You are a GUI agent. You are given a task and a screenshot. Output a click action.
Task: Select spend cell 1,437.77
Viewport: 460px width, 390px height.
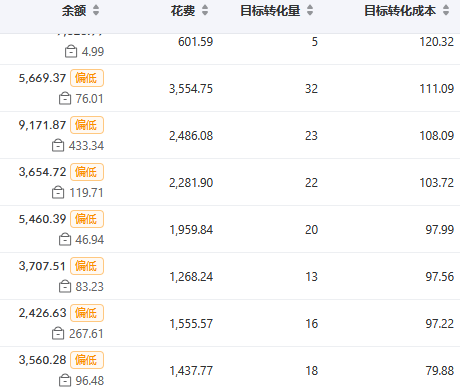(191, 371)
